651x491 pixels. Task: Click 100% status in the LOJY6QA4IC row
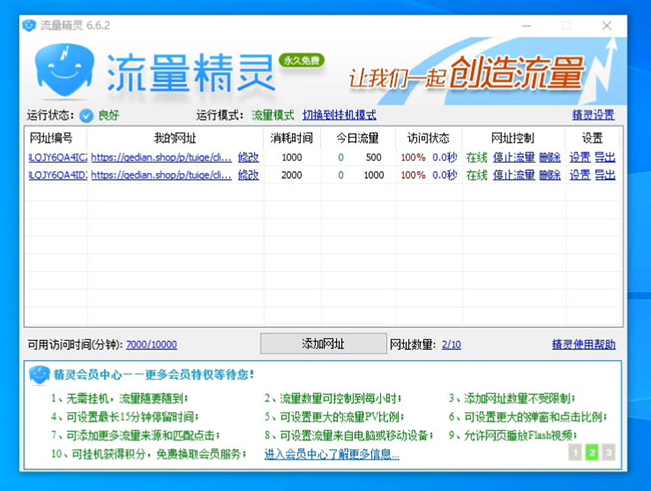[x=413, y=157]
